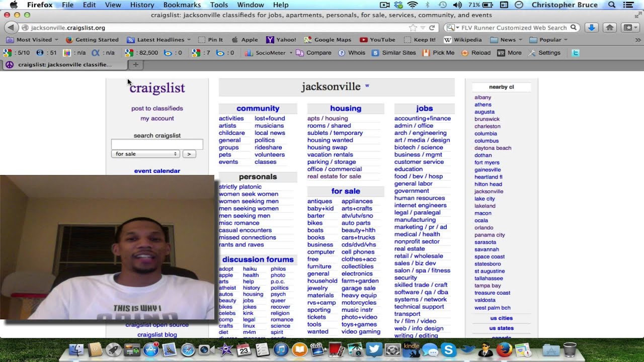This screenshot has height=362, width=644.
Task: Launch the App Store from the Dock
Action: pyautogui.click(x=150, y=349)
